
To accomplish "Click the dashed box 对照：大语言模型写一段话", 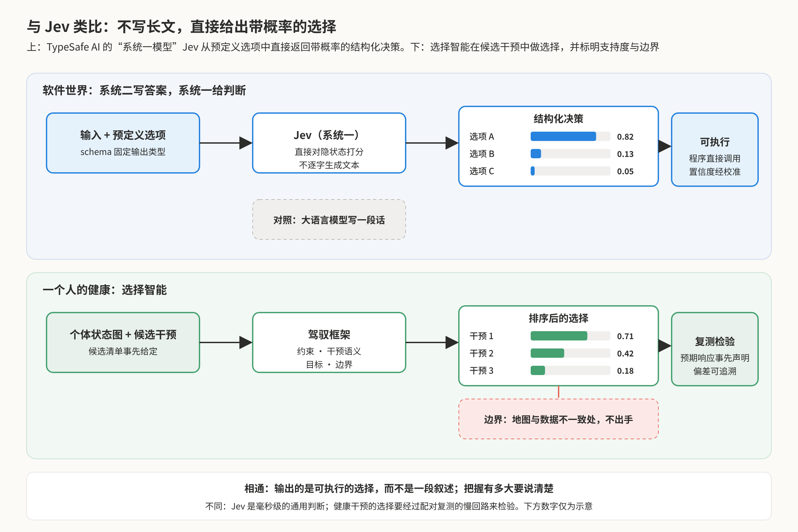I will pyautogui.click(x=329, y=219).
